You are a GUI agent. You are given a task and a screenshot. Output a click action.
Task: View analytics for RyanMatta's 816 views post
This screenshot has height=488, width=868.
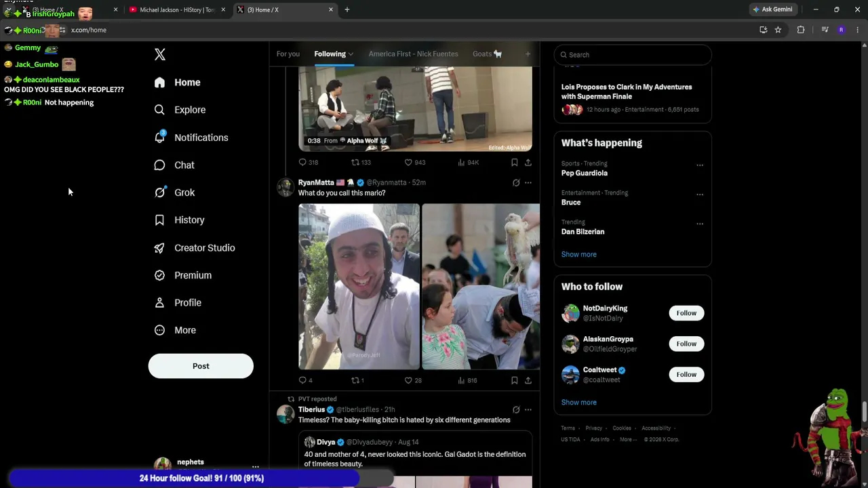(x=468, y=380)
